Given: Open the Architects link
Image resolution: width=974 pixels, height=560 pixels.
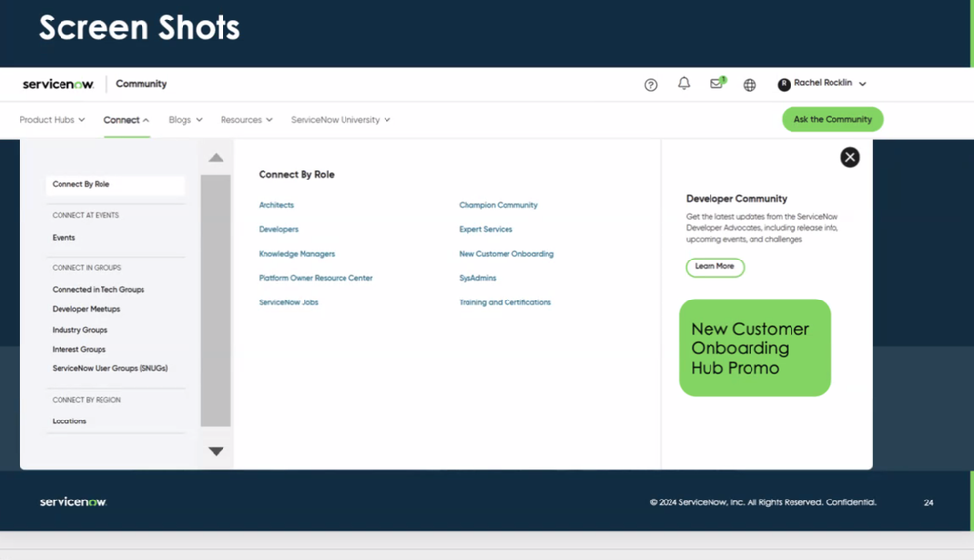Looking at the screenshot, I should 276,205.
